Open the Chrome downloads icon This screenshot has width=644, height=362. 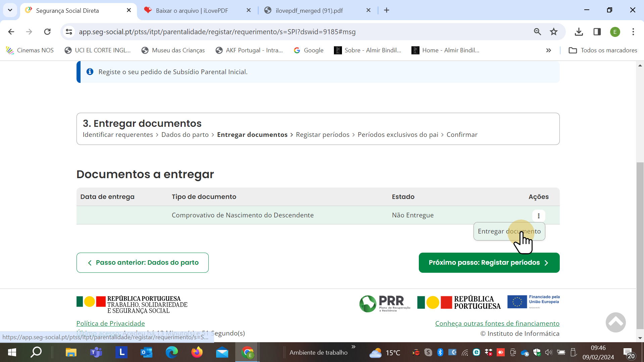click(x=579, y=32)
